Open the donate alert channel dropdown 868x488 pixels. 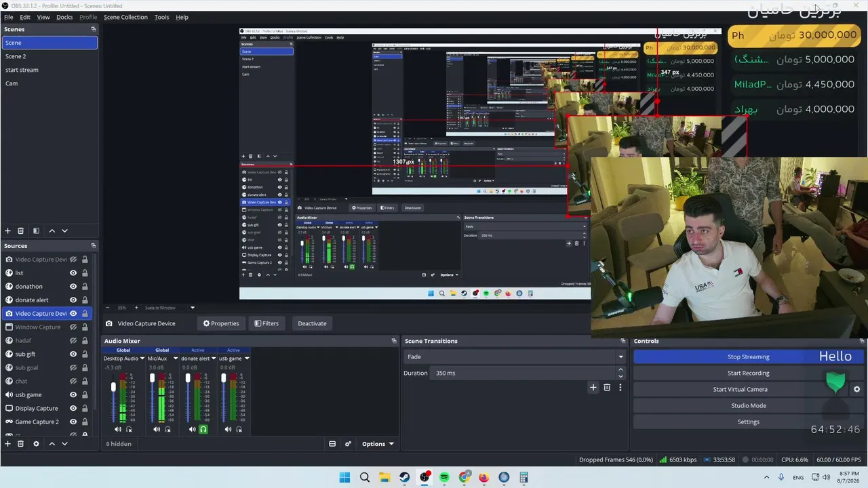(x=214, y=359)
